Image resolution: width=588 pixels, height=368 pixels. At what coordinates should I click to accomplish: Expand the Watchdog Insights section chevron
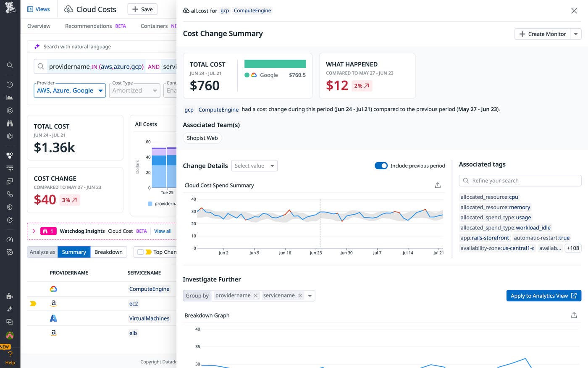click(33, 231)
